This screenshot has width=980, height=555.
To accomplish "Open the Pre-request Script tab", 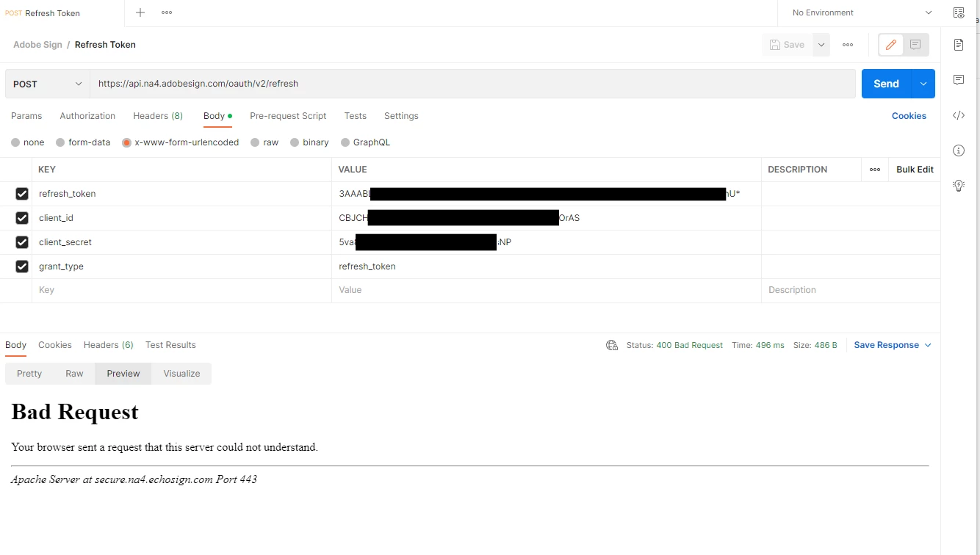I will click(288, 116).
